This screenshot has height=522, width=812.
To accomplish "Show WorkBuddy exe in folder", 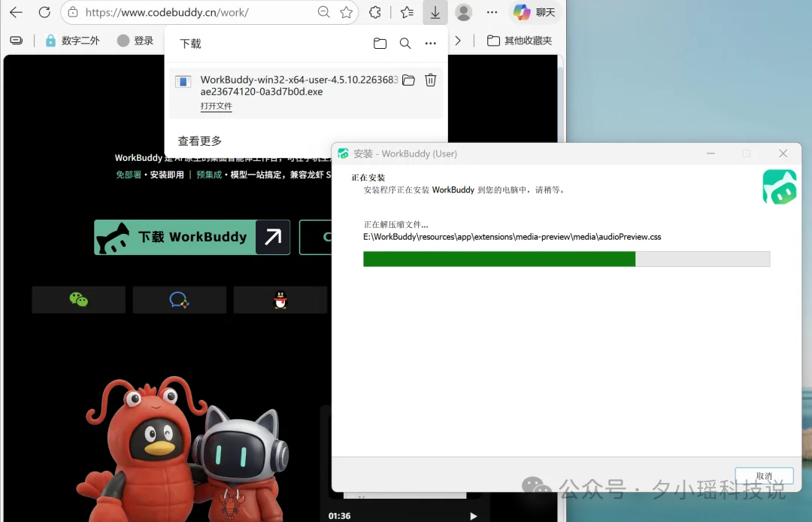I will [x=408, y=80].
